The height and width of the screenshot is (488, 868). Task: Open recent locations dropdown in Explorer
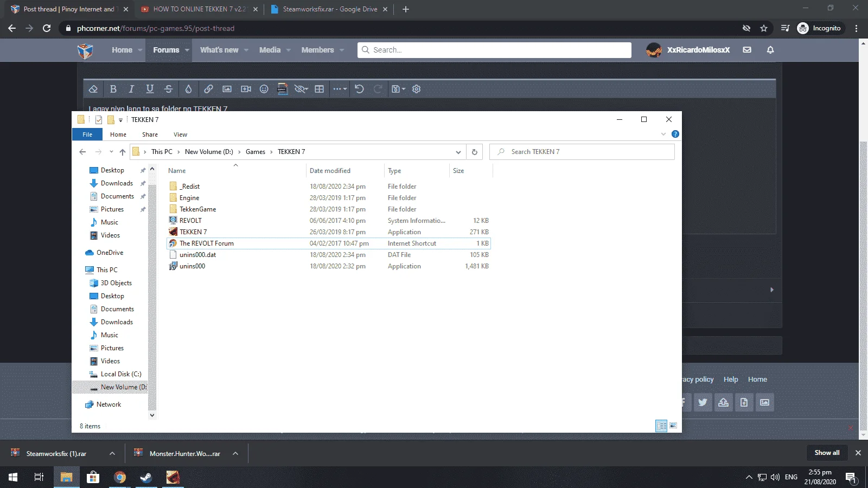tap(111, 152)
